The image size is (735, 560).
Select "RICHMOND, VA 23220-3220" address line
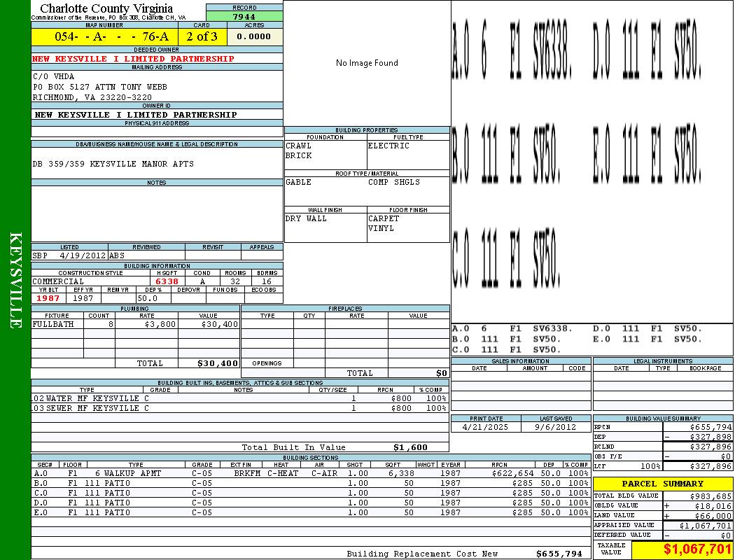tap(92, 97)
